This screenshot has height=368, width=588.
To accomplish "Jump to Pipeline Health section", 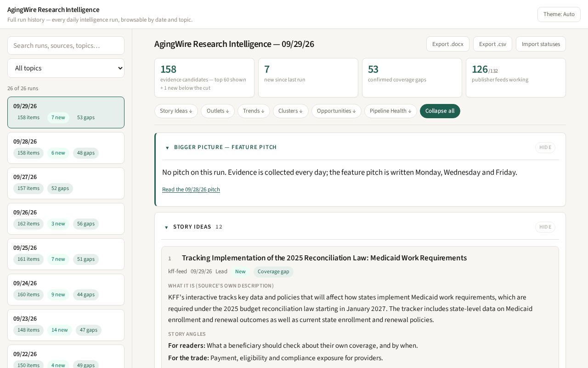I will coord(390,111).
